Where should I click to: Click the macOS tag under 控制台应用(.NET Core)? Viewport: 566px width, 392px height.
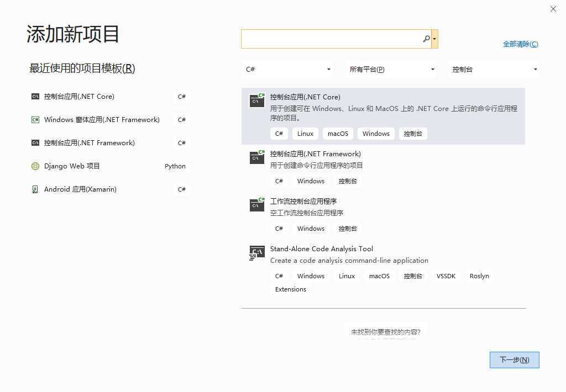pyautogui.click(x=338, y=134)
